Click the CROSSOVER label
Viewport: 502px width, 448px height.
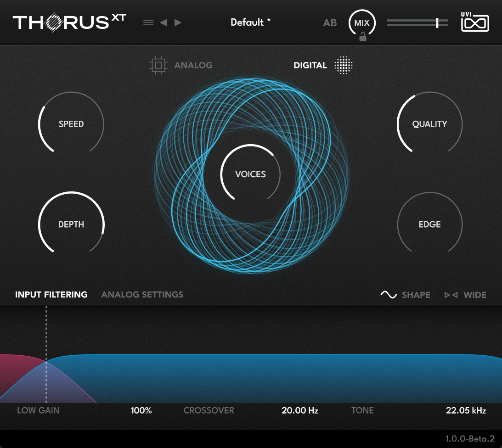click(209, 410)
